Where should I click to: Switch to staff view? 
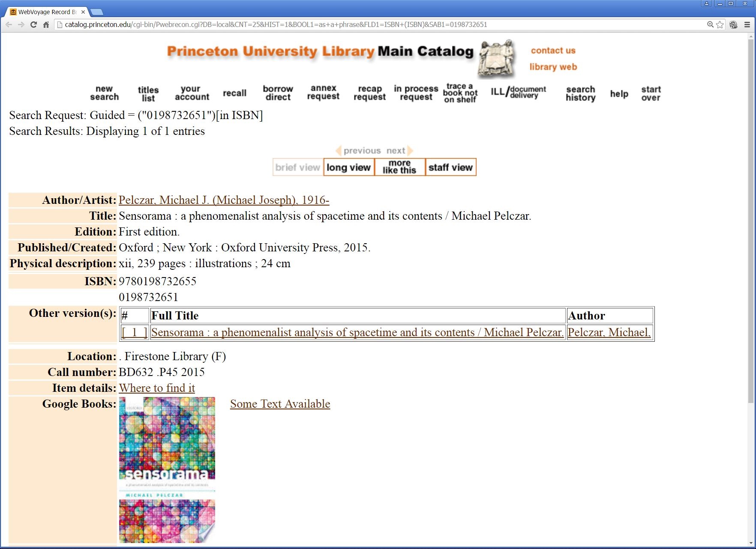(451, 167)
